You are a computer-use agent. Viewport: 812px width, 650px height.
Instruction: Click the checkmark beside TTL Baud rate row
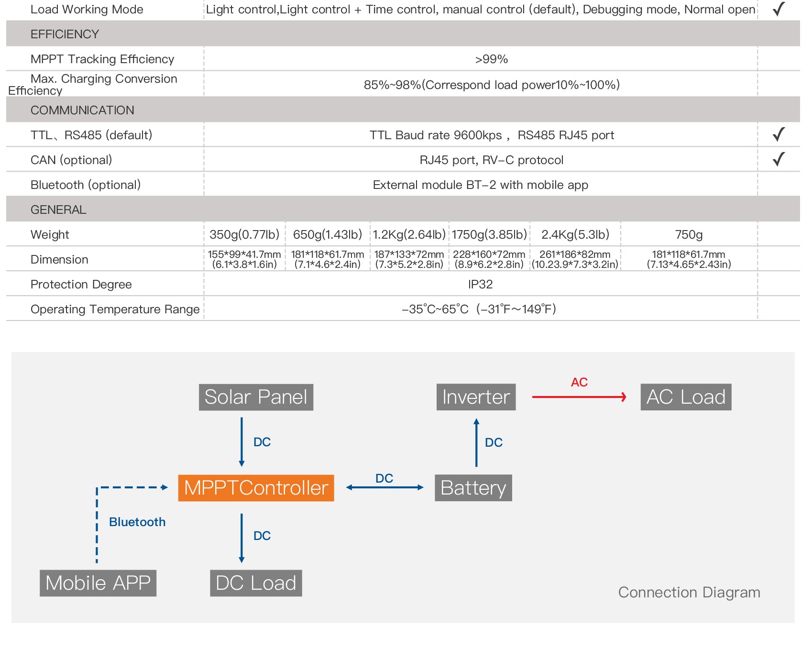779,134
